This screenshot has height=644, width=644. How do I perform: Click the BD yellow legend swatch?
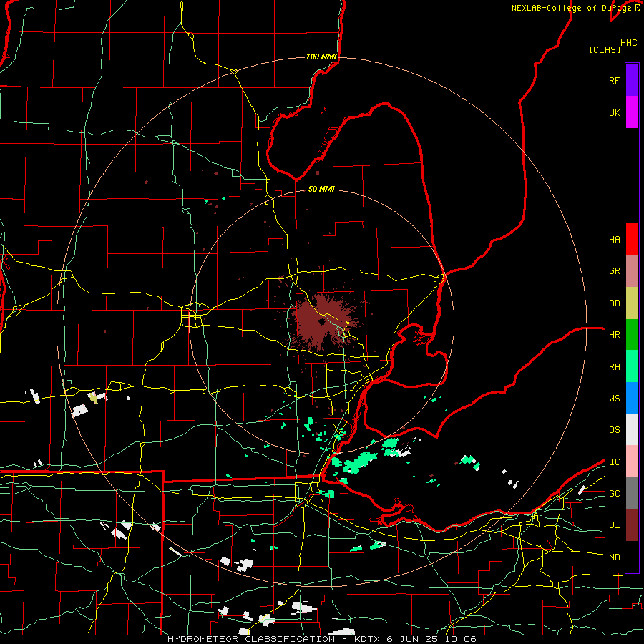(632, 303)
